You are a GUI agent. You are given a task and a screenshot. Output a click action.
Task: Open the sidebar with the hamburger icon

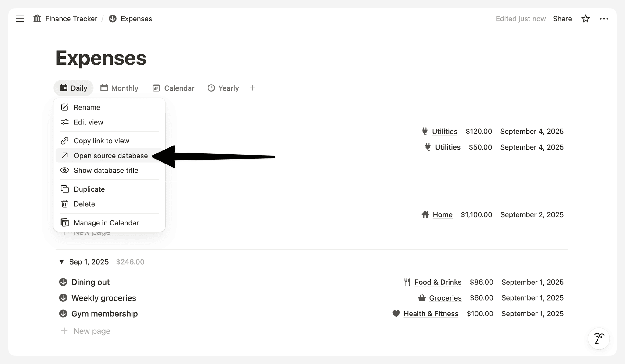[20, 19]
